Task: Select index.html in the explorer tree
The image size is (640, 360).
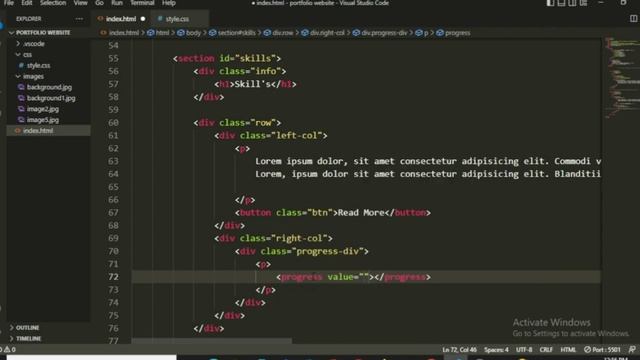Action: (38, 131)
